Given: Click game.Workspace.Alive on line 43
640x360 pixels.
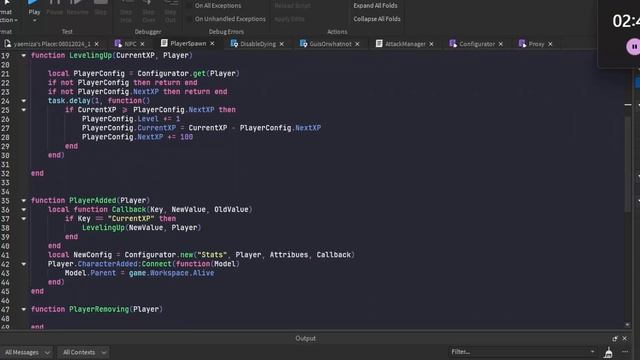Looking at the screenshot, I should (171, 273).
